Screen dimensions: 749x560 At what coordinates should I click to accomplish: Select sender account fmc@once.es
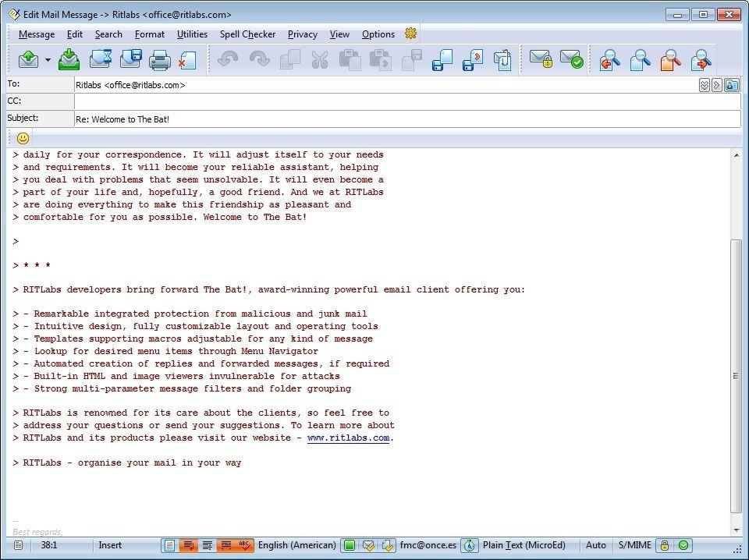tap(428, 545)
